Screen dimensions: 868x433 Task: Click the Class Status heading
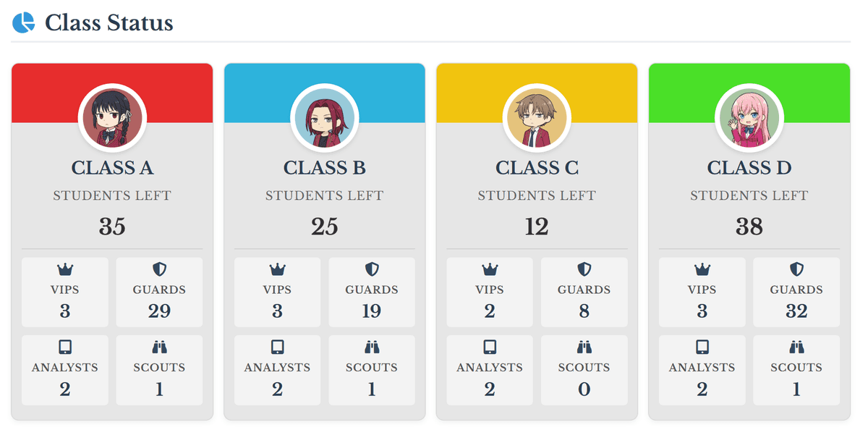tap(109, 23)
